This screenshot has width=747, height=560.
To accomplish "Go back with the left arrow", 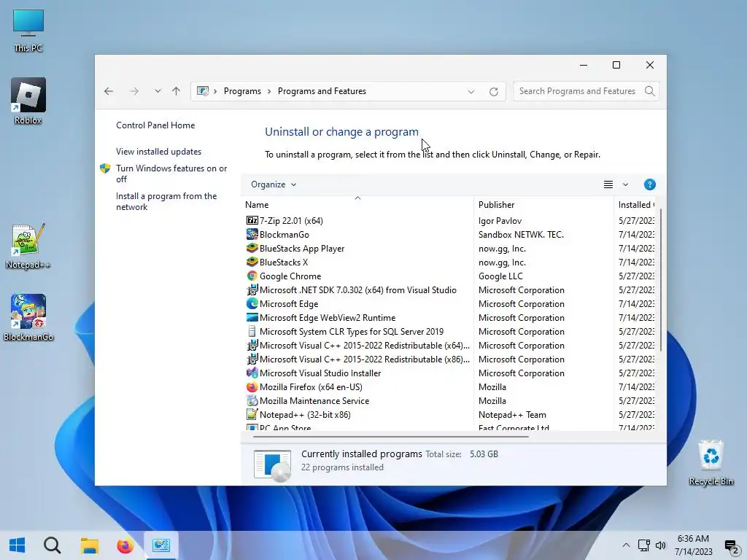I will click(109, 91).
